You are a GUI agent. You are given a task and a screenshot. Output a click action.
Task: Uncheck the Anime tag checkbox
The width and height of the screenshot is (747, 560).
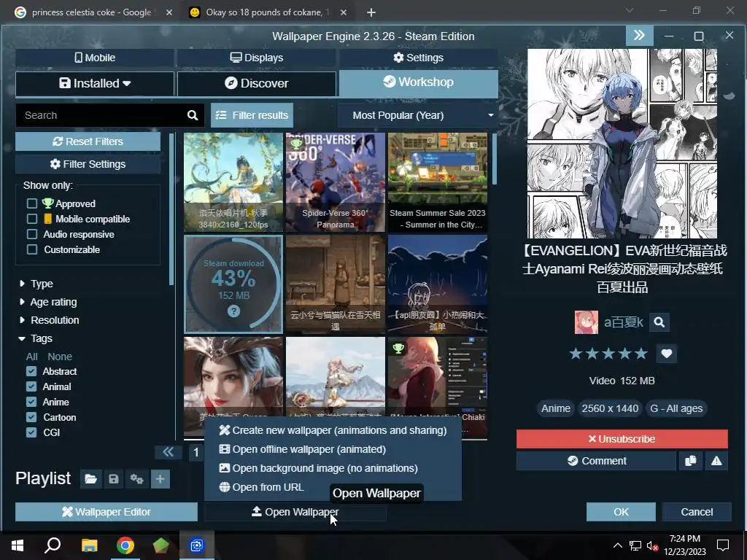tap(31, 402)
